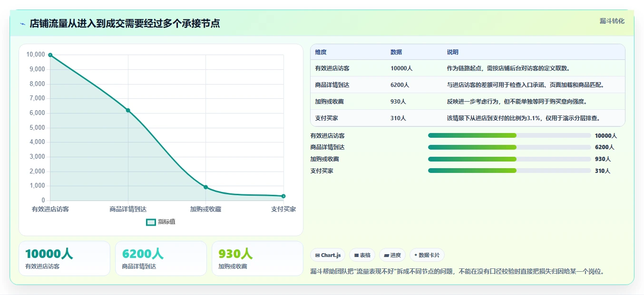The width and height of the screenshot is (644, 295).
Task: Click the lightning icon beside the title
Action: (23, 24)
